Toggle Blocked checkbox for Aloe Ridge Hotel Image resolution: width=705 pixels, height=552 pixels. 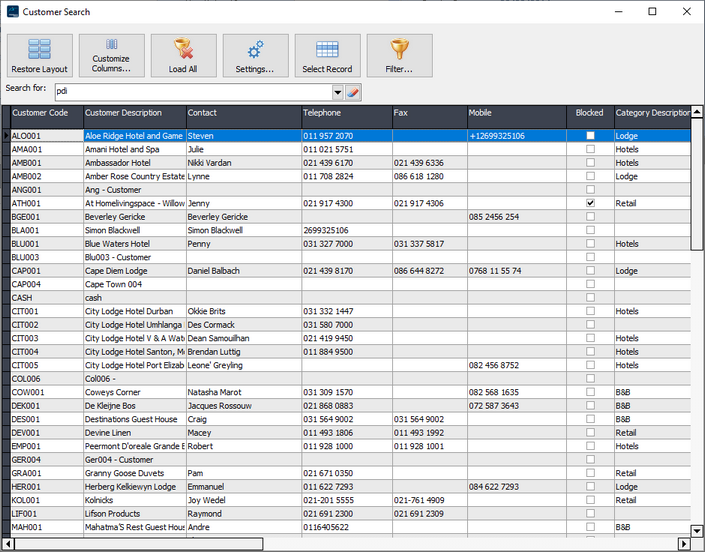(x=590, y=135)
